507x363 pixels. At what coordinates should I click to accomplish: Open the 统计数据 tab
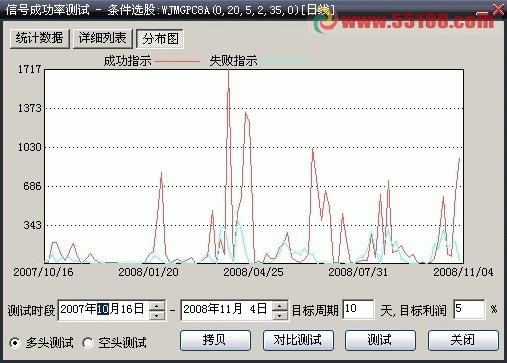[39, 39]
